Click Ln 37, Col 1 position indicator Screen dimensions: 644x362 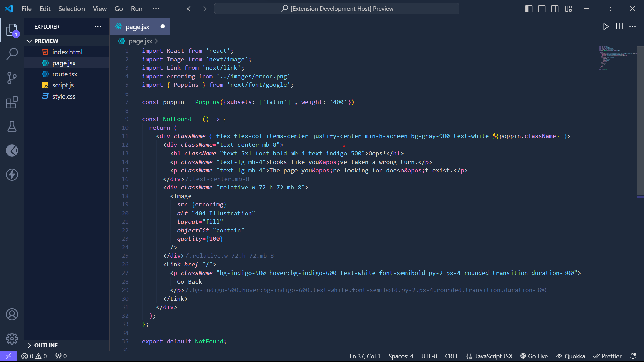pos(365,356)
